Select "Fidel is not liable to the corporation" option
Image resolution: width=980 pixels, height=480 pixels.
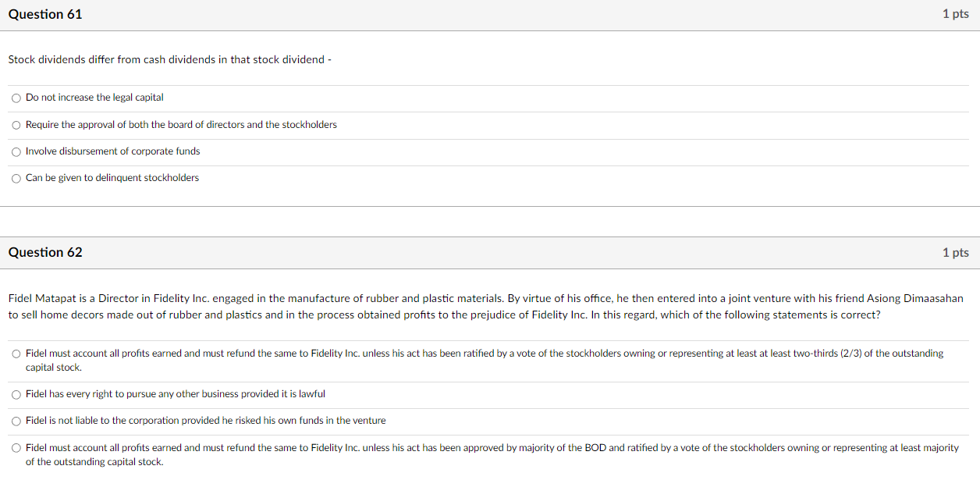(x=16, y=421)
